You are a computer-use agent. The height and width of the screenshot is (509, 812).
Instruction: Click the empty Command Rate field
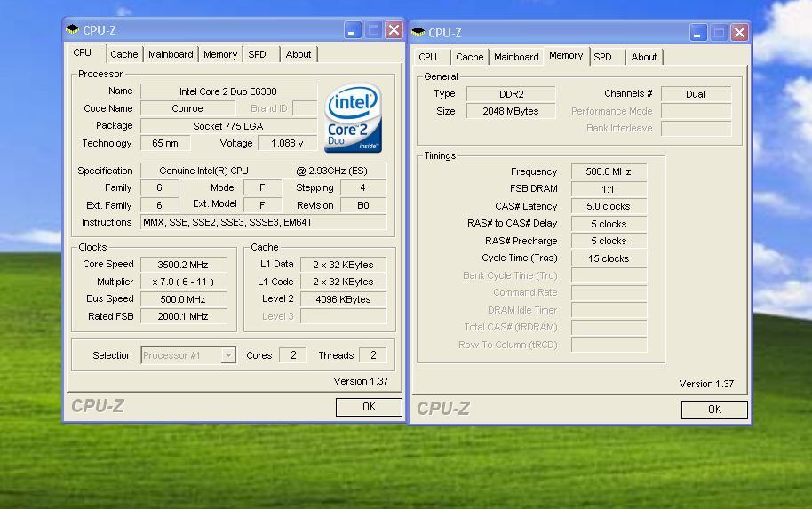[x=609, y=293]
